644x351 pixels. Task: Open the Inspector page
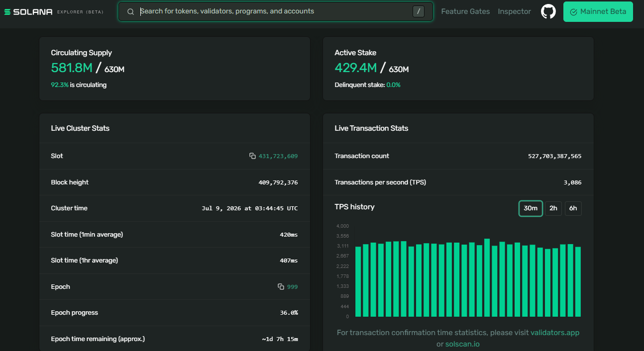(514, 11)
